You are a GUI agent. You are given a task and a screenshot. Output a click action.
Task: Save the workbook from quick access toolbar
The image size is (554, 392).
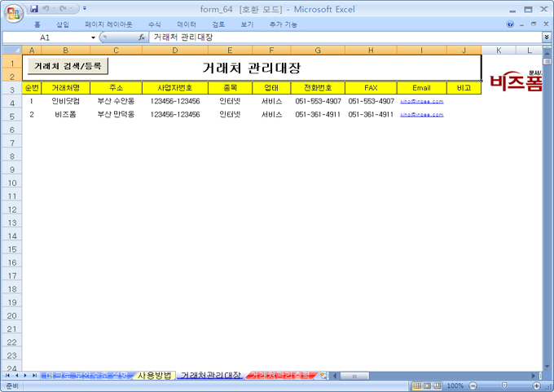(x=34, y=9)
